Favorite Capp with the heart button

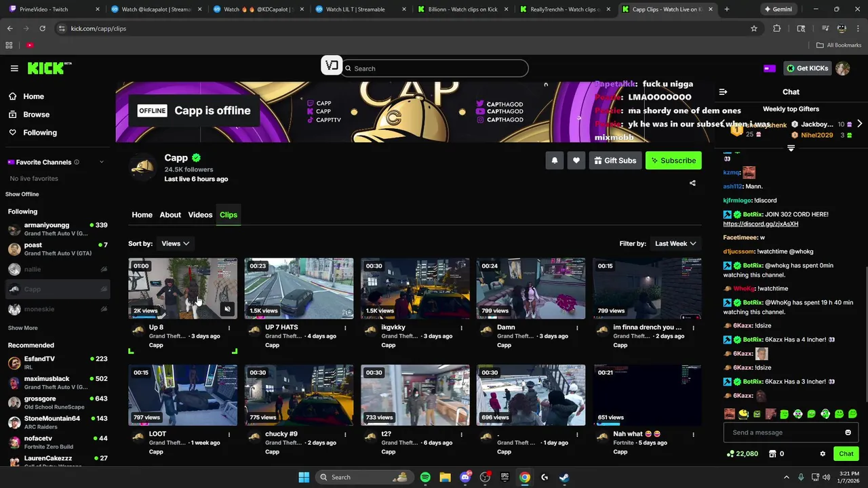576,161
